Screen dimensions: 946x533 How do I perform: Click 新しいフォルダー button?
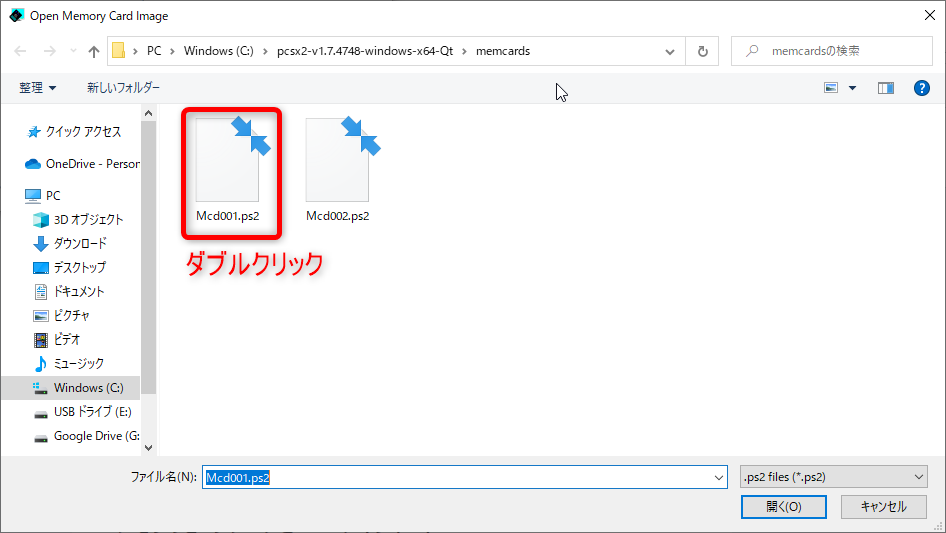pos(124,88)
